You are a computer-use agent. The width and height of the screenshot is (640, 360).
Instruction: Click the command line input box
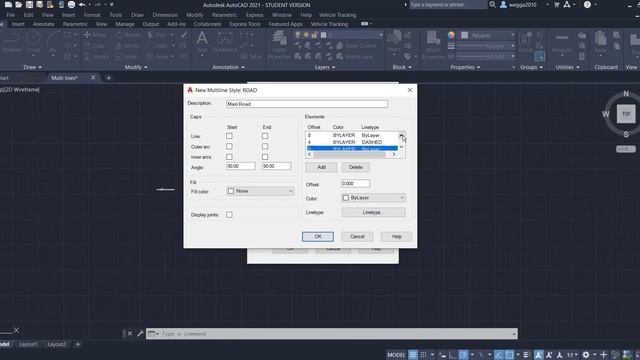tap(330, 333)
